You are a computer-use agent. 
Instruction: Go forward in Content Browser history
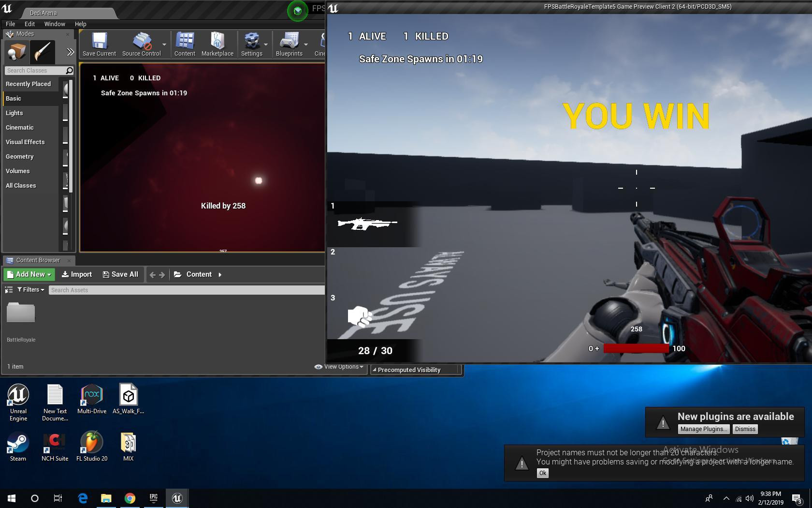(x=162, y=275)
